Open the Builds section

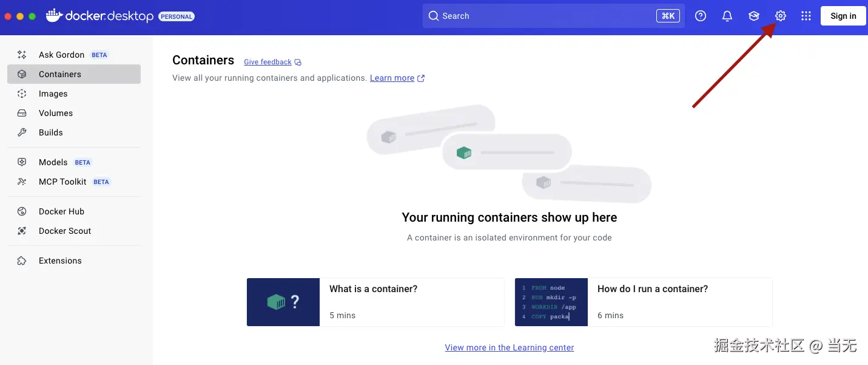point(51,132)
